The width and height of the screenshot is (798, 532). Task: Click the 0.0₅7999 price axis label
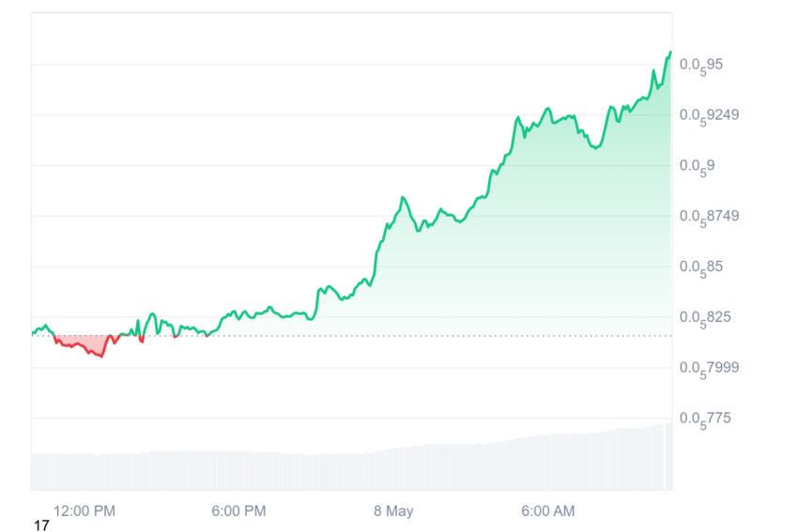(709, 369)
